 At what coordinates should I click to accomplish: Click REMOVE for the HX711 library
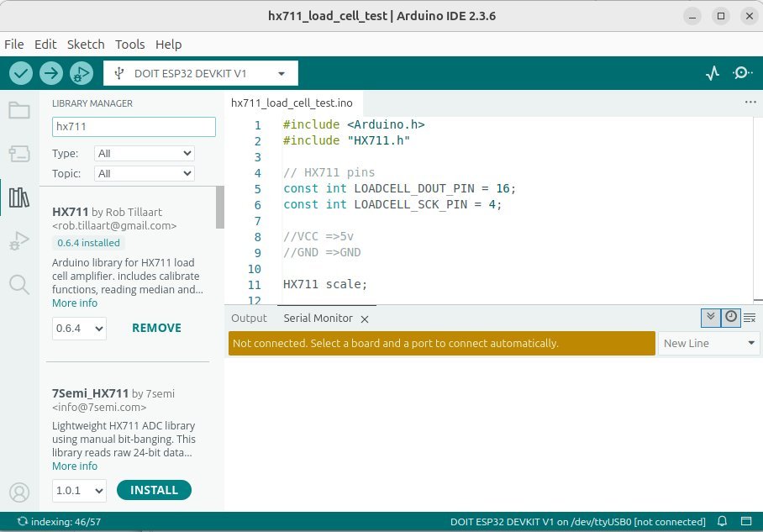coord(156,328)
